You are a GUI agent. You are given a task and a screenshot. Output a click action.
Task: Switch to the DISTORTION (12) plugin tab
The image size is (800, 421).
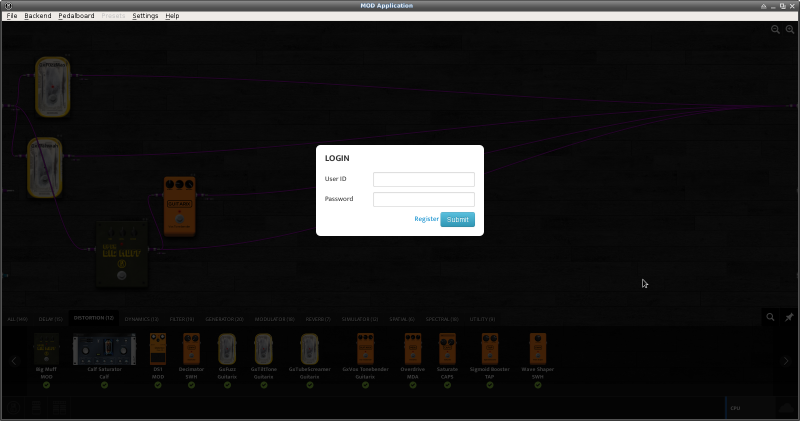tap(93, 318)
